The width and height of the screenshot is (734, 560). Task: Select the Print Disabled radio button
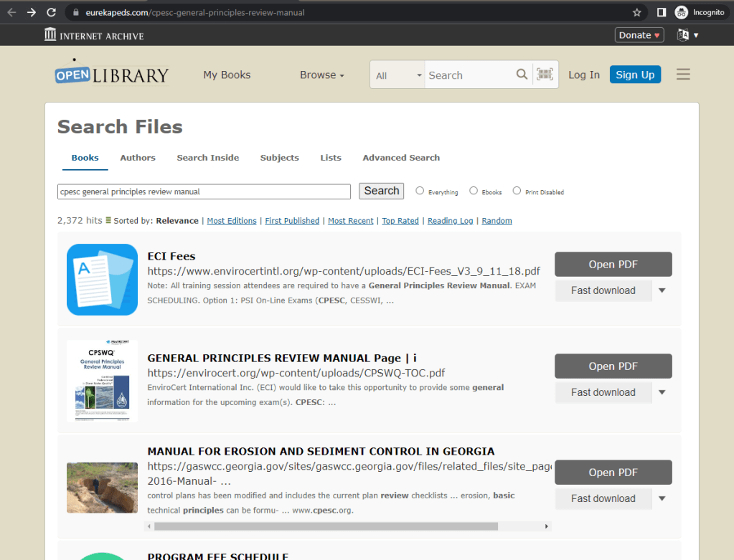(517, 191)
